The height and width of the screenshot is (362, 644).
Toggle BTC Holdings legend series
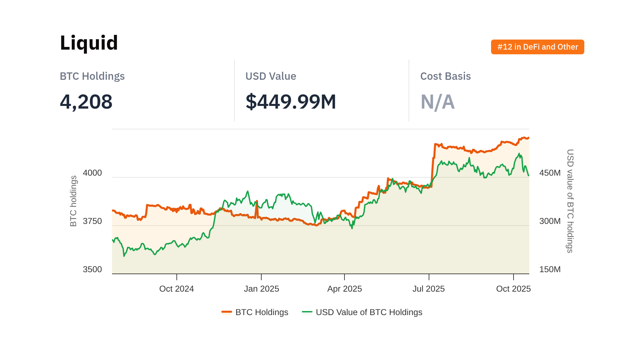[262, 312]
